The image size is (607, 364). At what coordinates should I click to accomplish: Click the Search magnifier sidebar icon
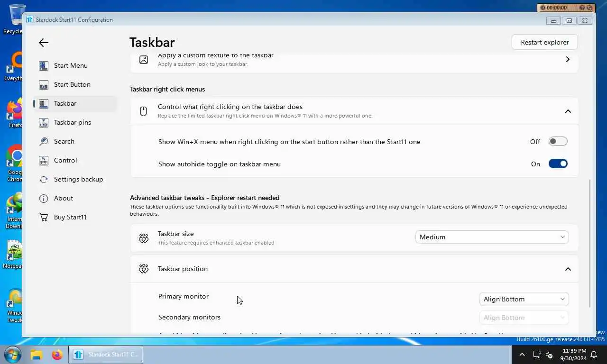pyautogui.click(x=44, y=141)
